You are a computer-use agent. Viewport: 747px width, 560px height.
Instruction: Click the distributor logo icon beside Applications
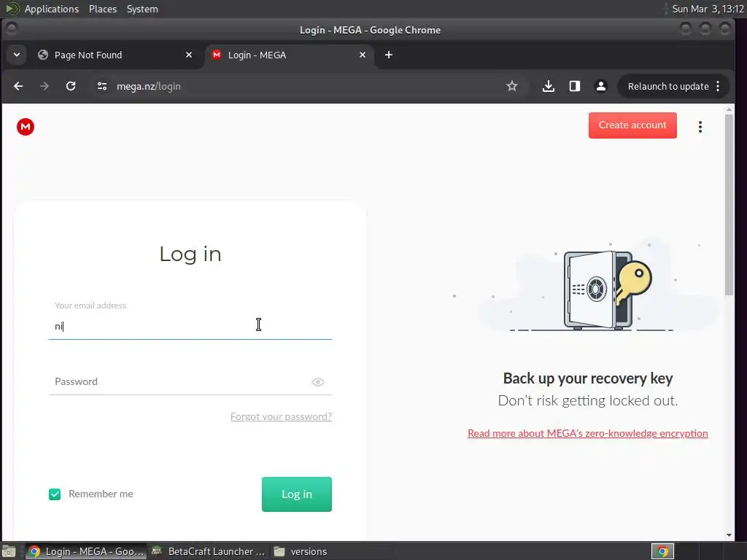[12, 9]
